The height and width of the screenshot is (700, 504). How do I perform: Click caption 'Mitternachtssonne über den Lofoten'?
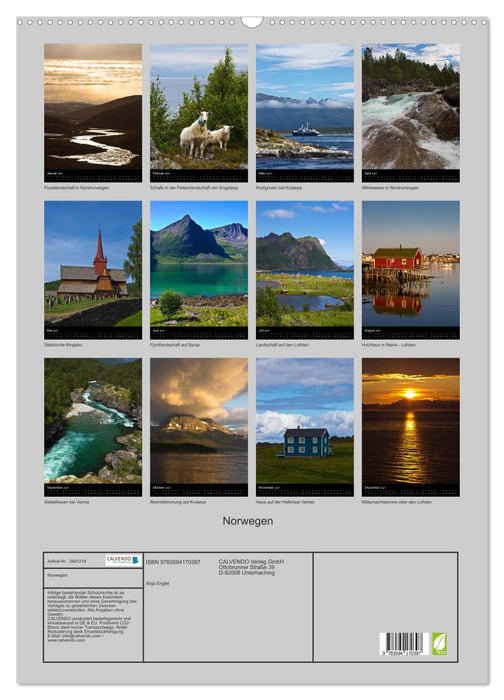click(x=396, y=502)
